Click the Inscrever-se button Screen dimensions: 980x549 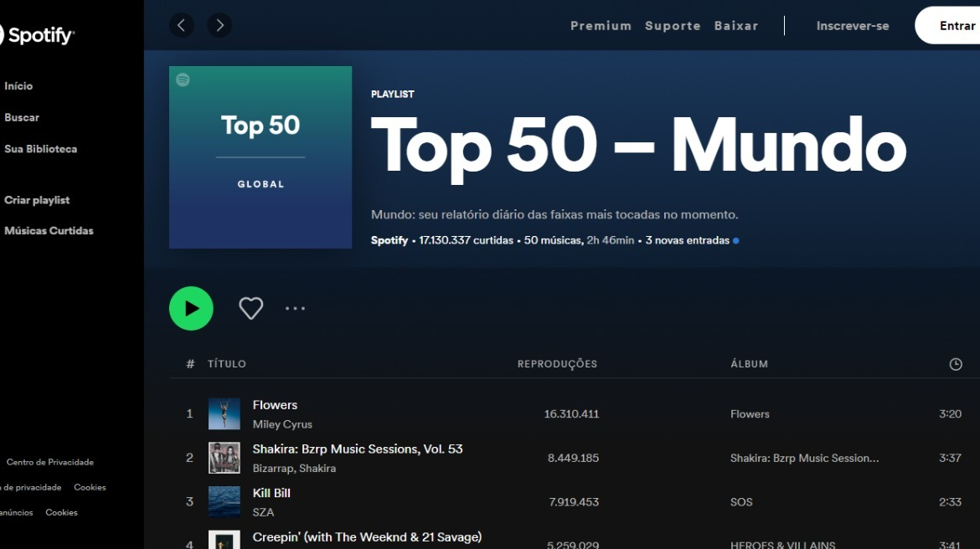(x=853, y=26)
